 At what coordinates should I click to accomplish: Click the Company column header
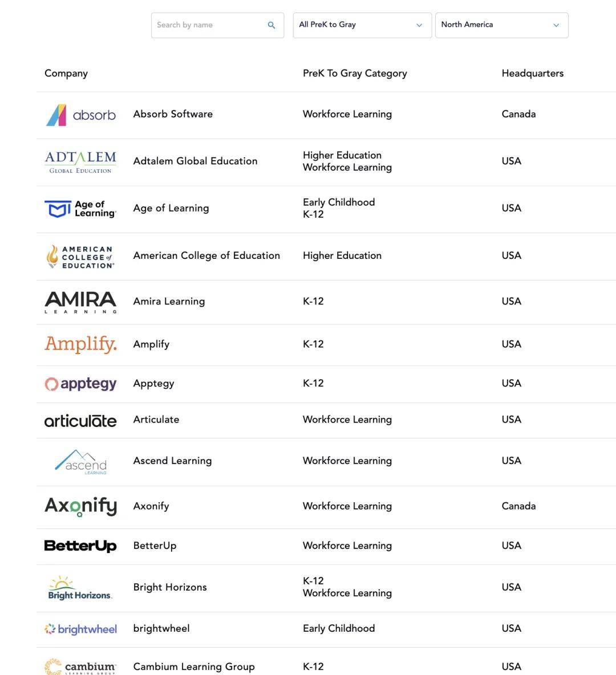coord(66,74)
